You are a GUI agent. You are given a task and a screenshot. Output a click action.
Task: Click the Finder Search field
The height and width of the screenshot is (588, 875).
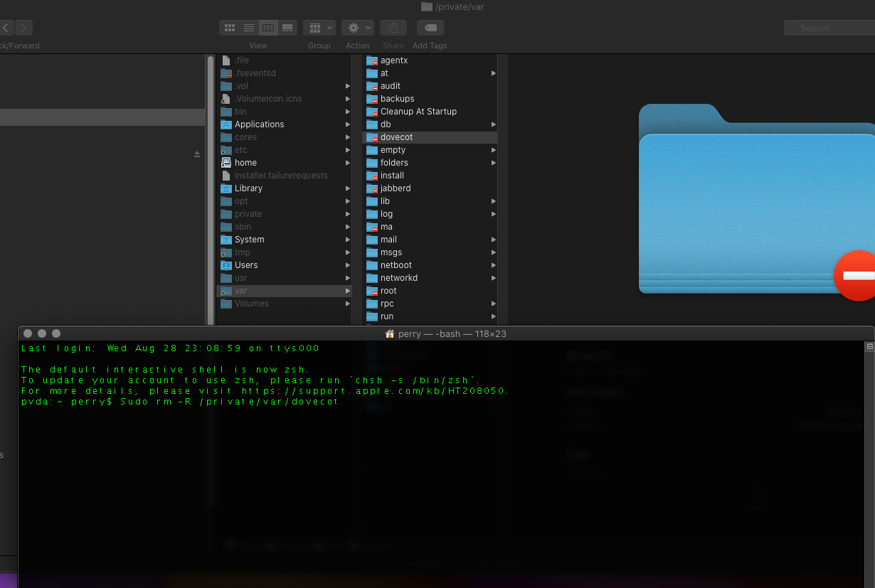pyautogui.click(x=829, y=28)
